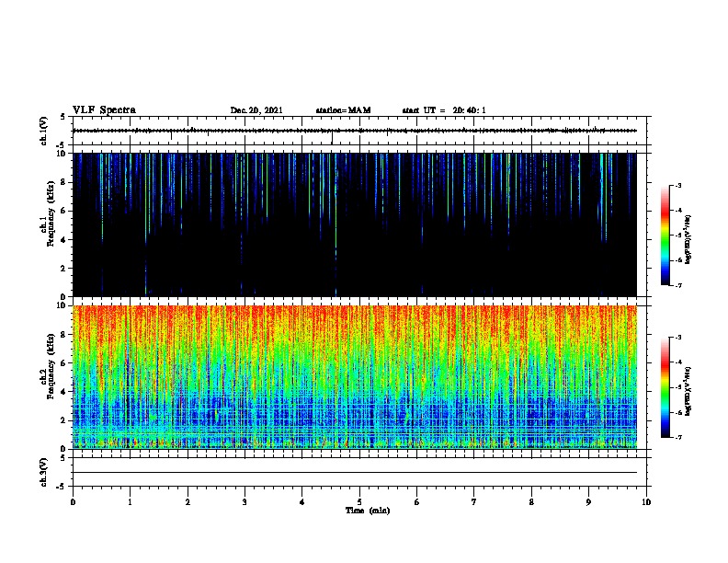This screenshot has width=728, height=563.
Task: Click the time axis tick label "10"
Action: 646,502
